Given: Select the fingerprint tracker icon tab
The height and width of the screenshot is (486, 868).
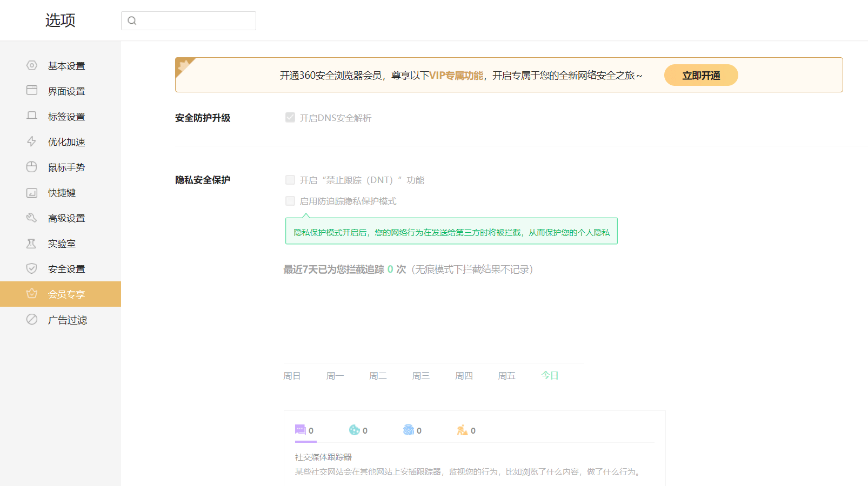Looking at the screenshot, I should 409,430.
